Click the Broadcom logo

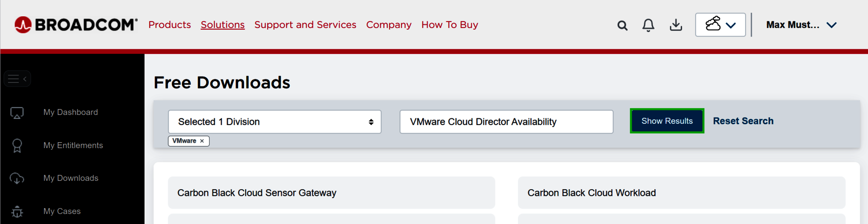[75, 25]
